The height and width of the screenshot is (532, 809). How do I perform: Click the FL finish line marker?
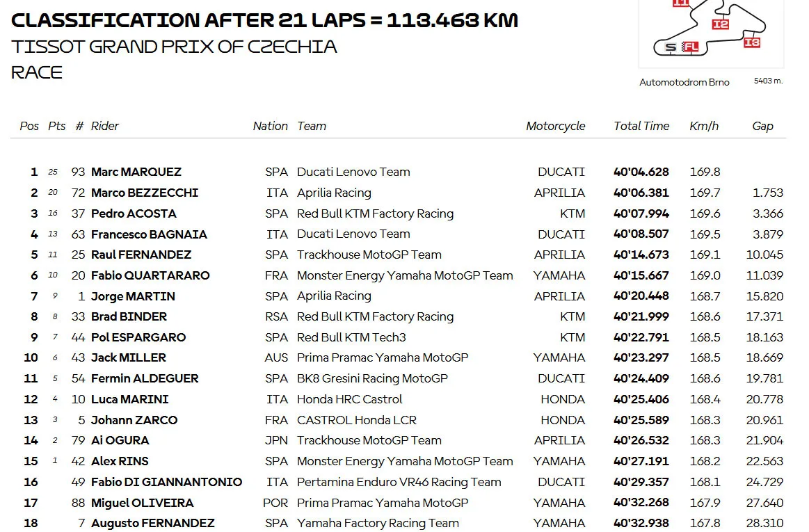[x=690, y=47]
